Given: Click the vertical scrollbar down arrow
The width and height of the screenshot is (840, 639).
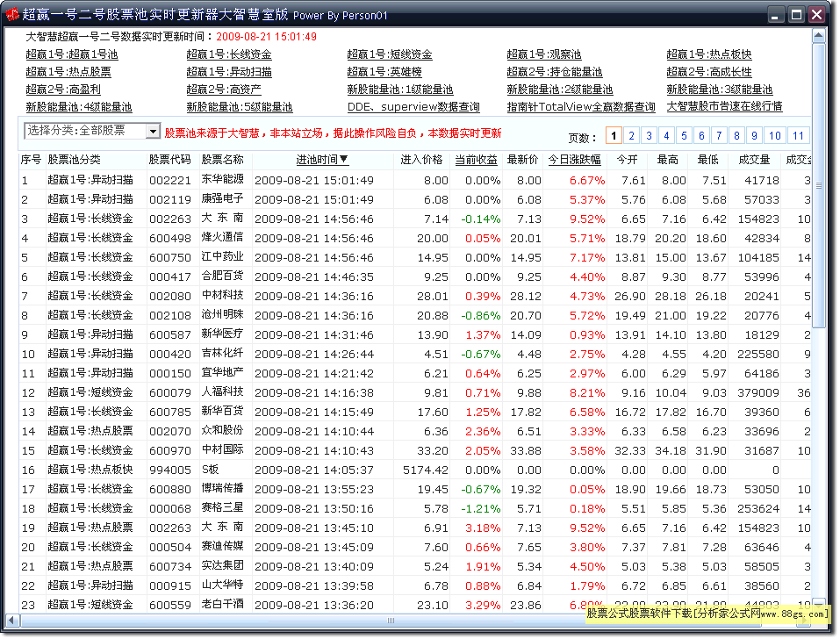Looking at the screenshot, I should point(819,604).
